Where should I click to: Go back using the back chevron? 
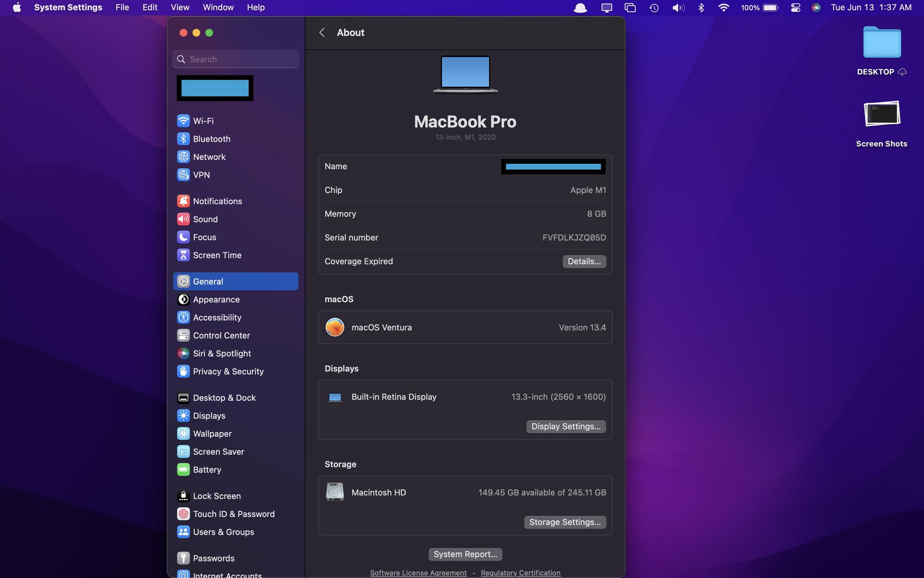(322, 33)
